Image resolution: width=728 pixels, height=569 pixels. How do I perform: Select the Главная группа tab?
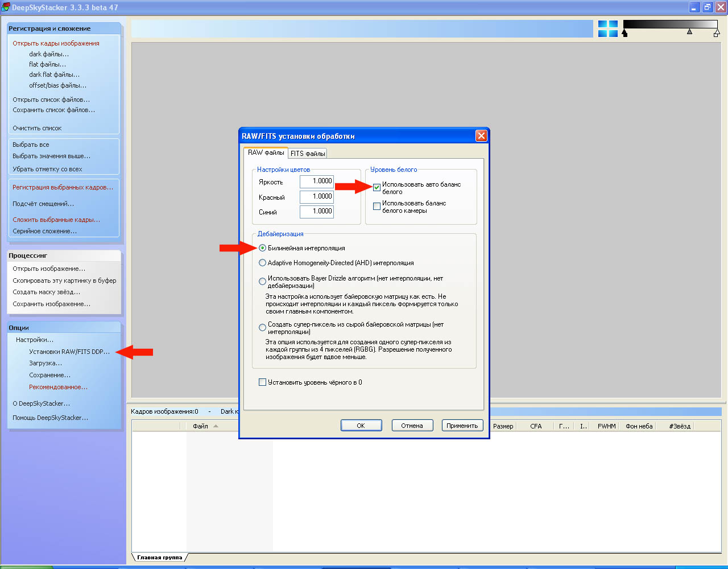(x=159, y=558)
